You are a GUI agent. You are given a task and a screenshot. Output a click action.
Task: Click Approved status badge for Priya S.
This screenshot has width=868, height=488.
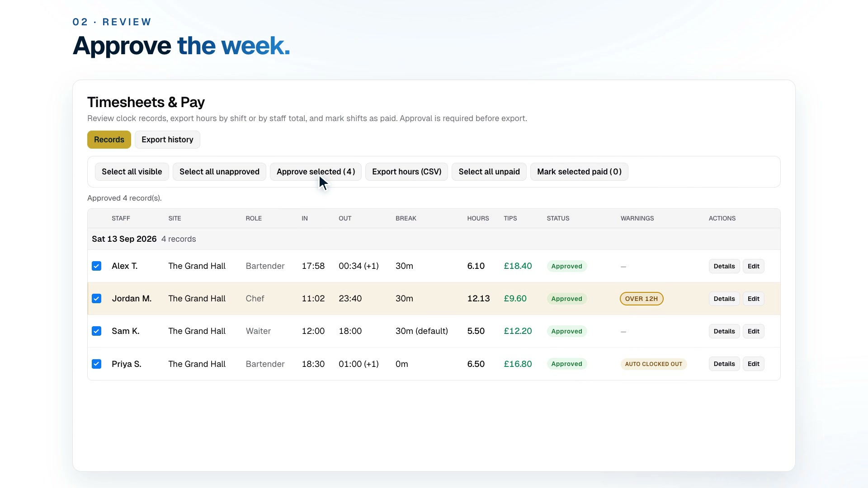coord(566,364)
